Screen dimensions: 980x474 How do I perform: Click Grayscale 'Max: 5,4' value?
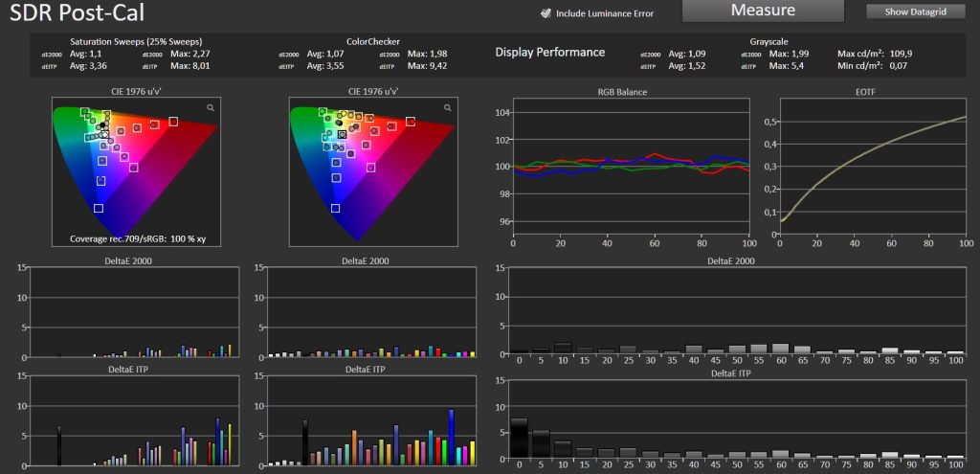point(787,66)
